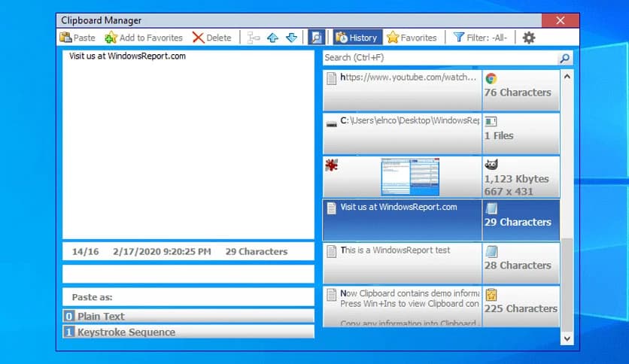Click the preview text 'Visit us at WindowsReport.com'
The image size is (629, 364).
[x=127, y=56]
